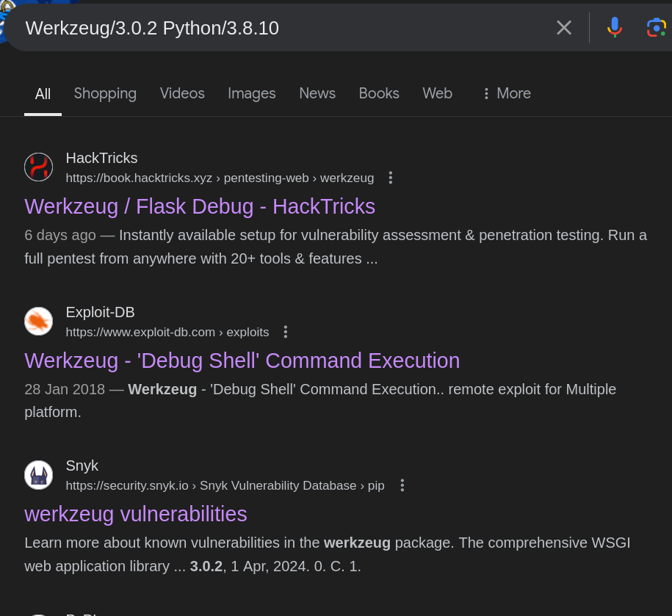Open options menu for Snyk result
This screenshot has width=672, height=616.
pyautogui.click(x=402, y=485)
